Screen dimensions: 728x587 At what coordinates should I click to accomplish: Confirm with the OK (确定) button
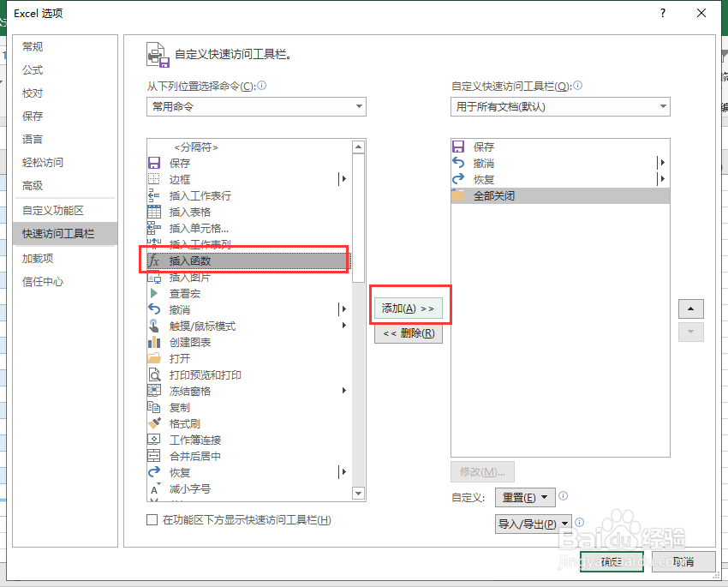[612, 562]
